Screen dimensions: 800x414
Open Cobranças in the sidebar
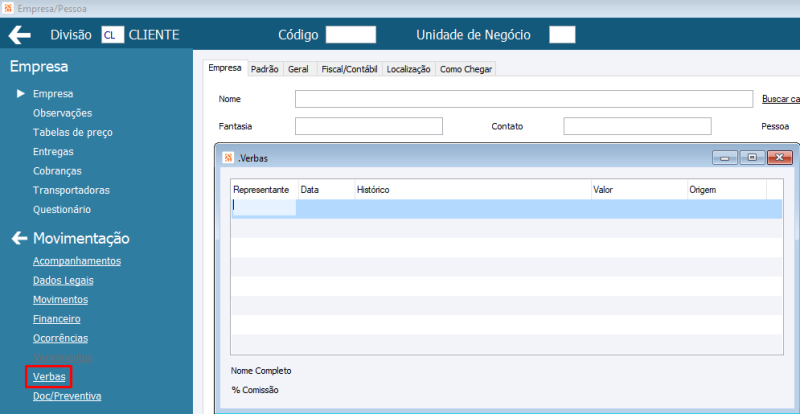tap(57, 171)
